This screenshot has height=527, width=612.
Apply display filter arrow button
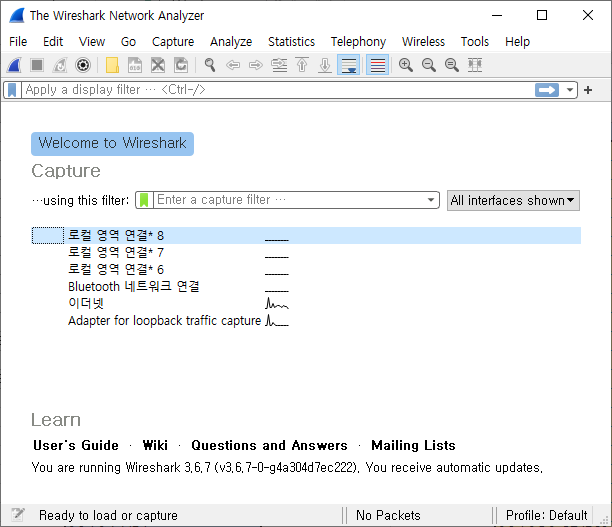[547, 90]
